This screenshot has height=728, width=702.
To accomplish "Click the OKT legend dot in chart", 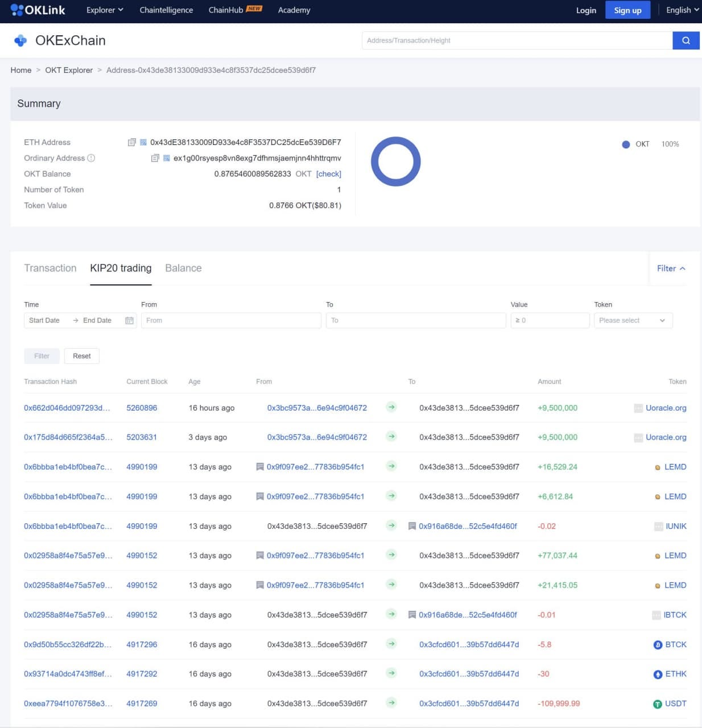I will pos(626,144).
